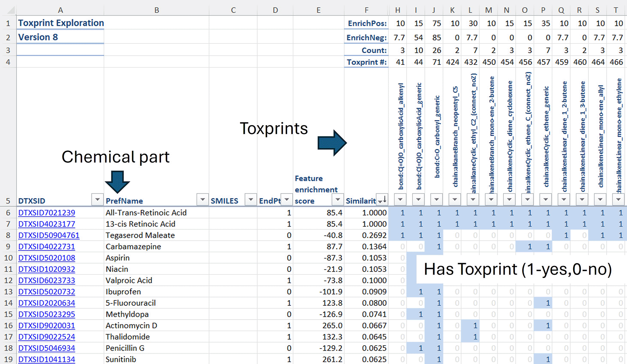
Task: Open link DTXSID9020031
Action: (47, 326)
